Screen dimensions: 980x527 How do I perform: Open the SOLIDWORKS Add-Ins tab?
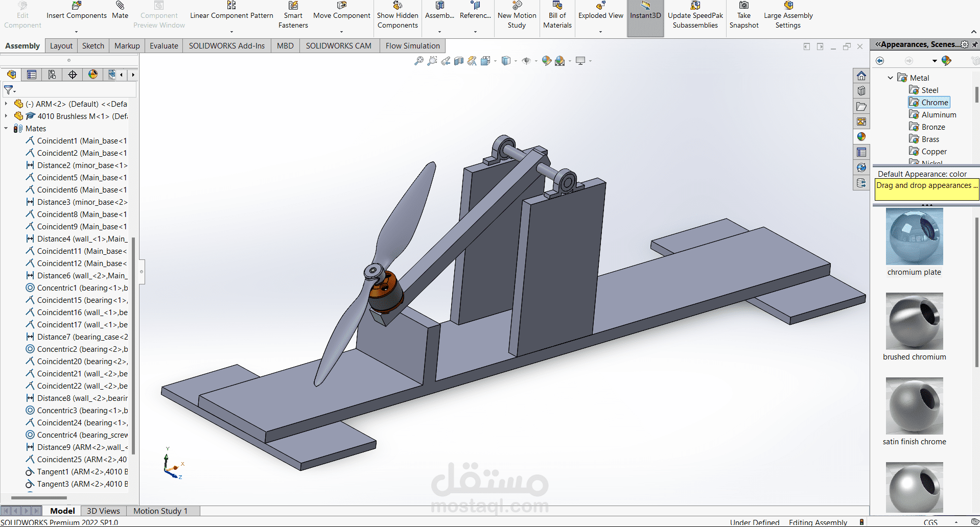click(x=227, y=46)
